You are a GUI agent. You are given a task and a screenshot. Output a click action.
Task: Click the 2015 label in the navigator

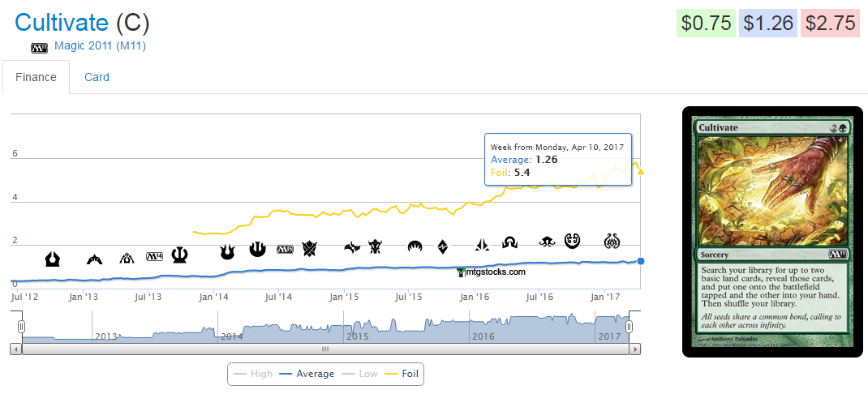358,336
